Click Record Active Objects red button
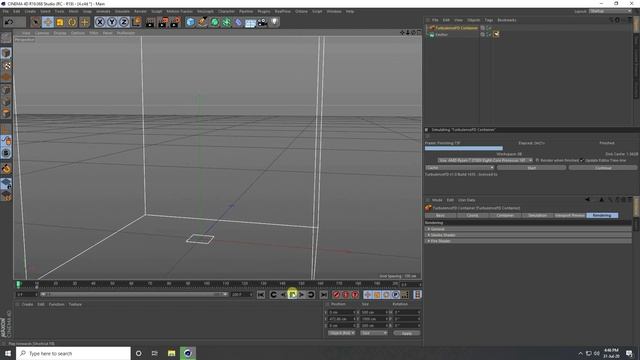This screenshot has height=360, width=640. 336,295
